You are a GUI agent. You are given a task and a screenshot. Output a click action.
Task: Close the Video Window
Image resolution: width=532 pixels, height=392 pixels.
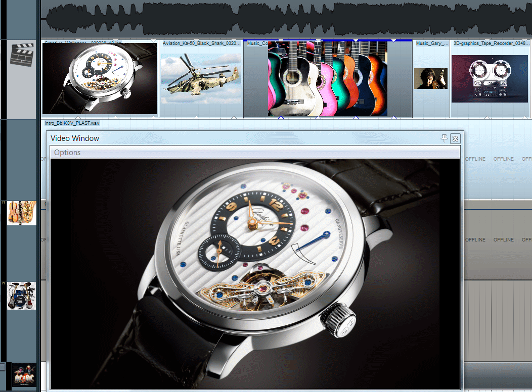[x=455, y=138]
